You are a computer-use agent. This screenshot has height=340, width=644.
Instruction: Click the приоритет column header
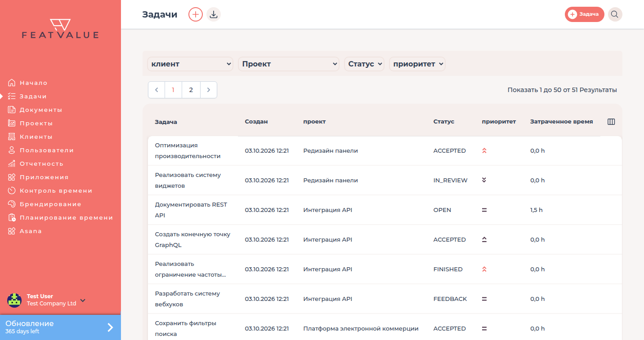499,122
